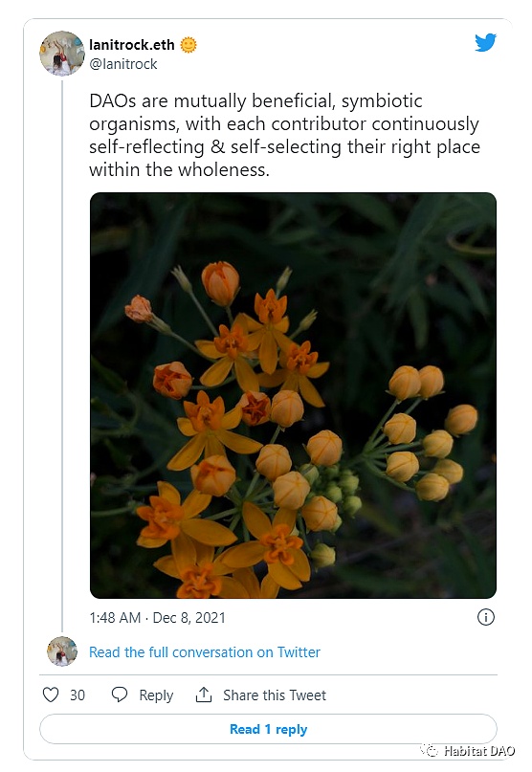Click the tweet text about DAOs
The width and height of the screenshot is (532, 772).
(284, 135)
